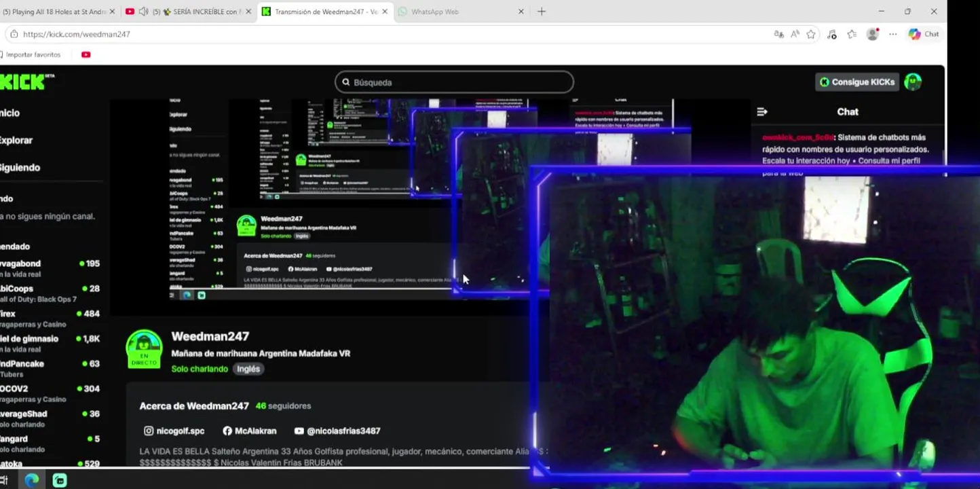Click the Búsqueda search field
980x489 pixels.
454,82
